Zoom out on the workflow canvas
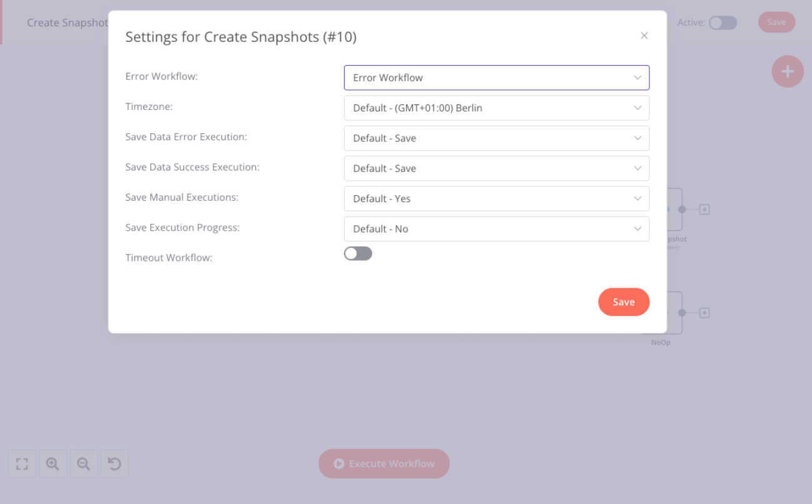The width and height of the screenshot is (812, 504). 84,463
